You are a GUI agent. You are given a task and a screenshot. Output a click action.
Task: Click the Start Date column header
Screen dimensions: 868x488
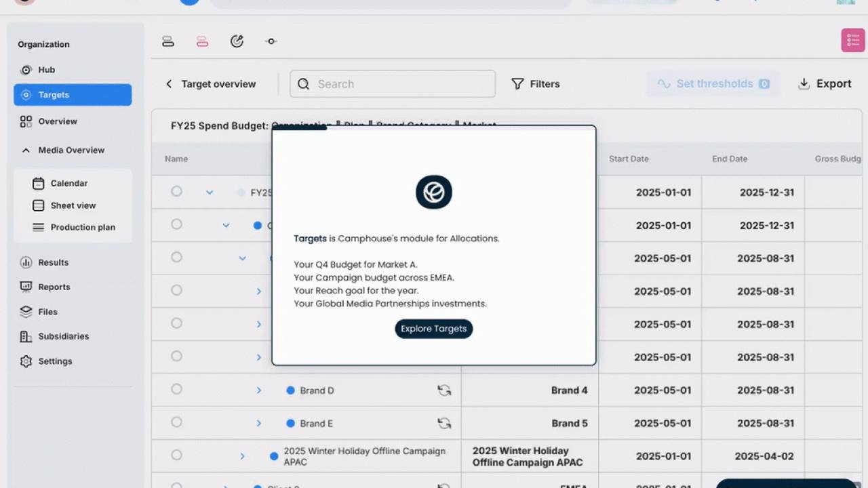[629, 159]
